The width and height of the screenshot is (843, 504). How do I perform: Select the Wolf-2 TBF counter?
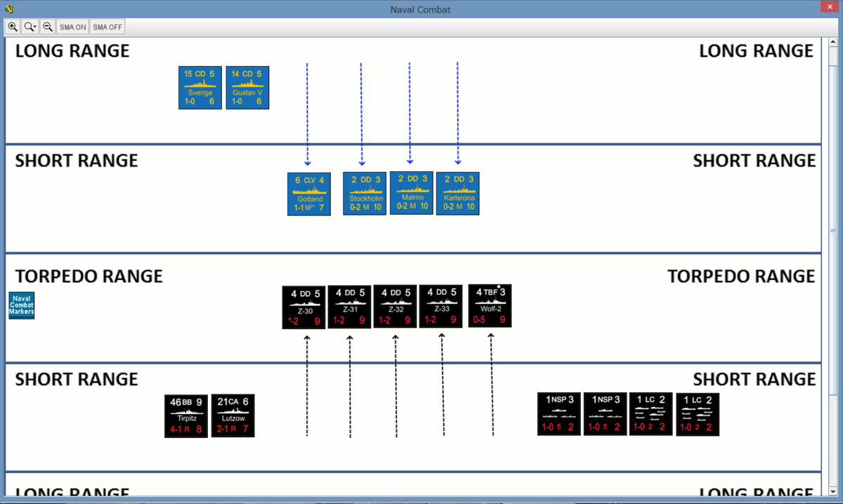point(490,305)
